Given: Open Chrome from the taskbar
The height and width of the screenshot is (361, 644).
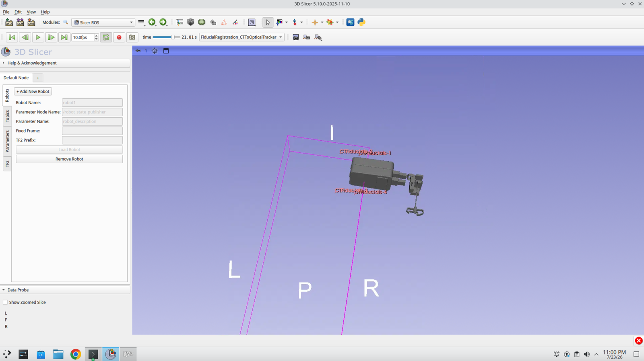Looking at the screenshot, I should [75, 354].
